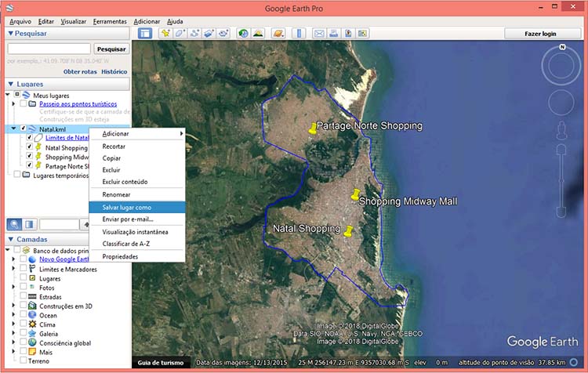This screenshot has width=588, height=373.
Task: Enable the Lugares temporários checkbox
Action: point(17,174)
